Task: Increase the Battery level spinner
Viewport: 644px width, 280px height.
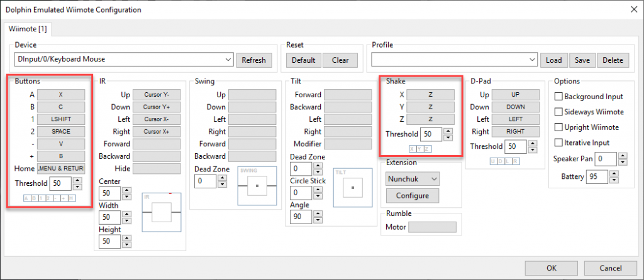Action: 613,174
